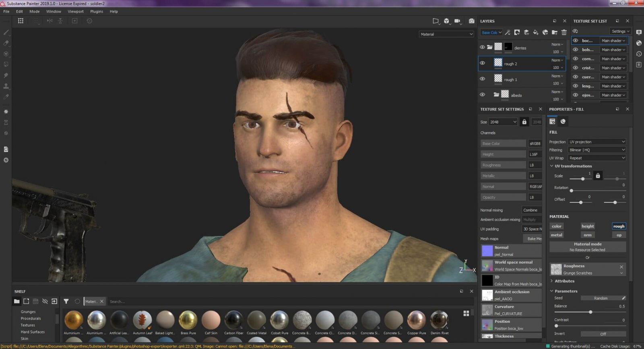Select the Eraser tool
Viewport: 644px width, 349px height.
coord(6,43)
